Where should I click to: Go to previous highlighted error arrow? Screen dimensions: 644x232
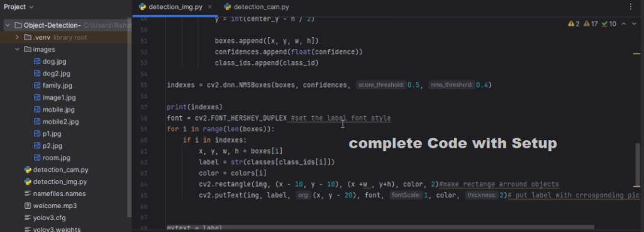coord(623,24)
